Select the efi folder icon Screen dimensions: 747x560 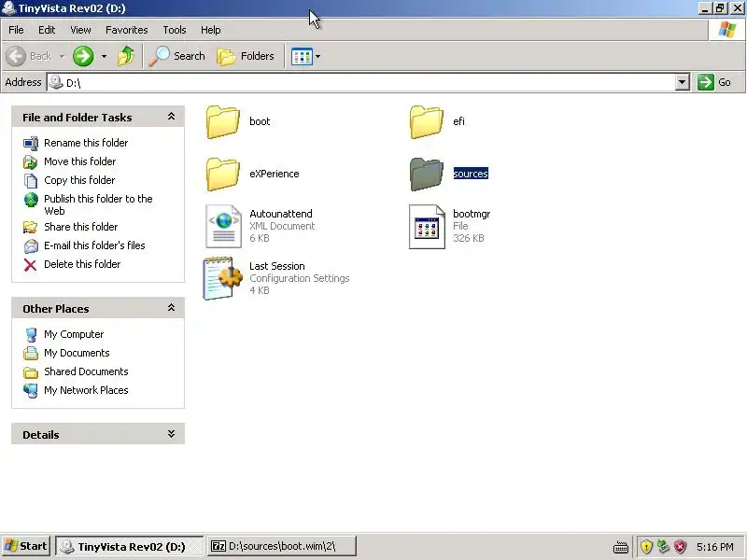(x=426, y=122)
